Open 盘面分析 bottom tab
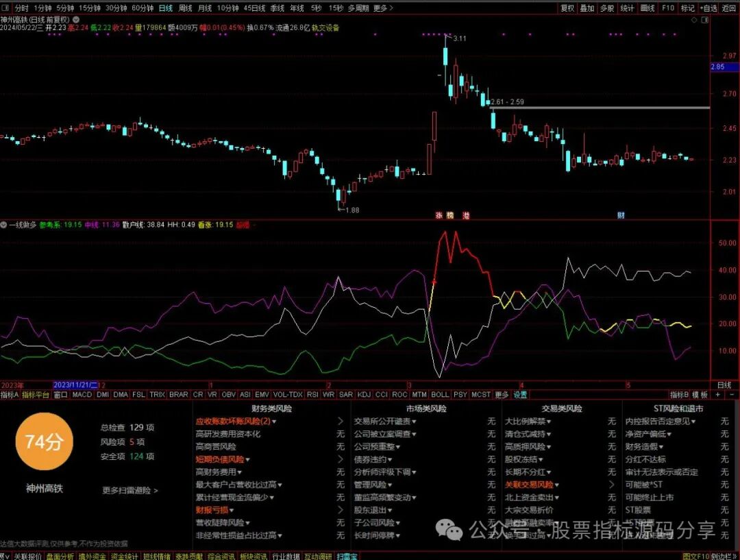The width and height of the screenshot is (740, 560). coord(60,556)
